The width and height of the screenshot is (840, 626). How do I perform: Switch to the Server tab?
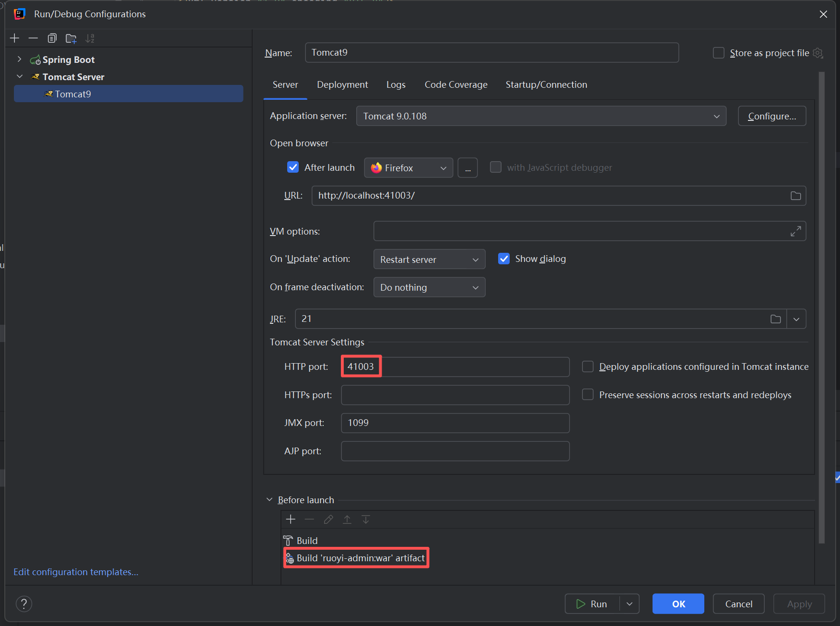click(285, 84)
